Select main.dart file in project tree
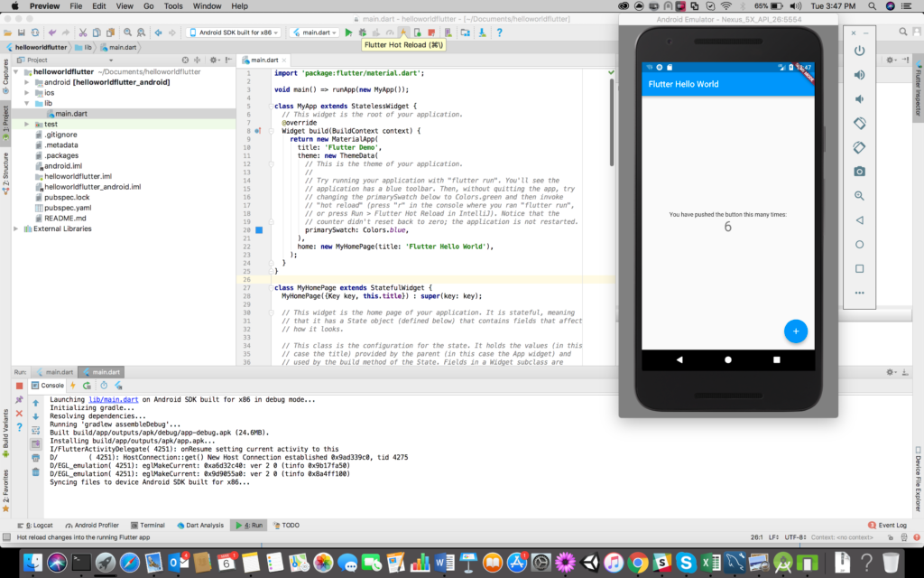924x578 pixels. pos(67,114)
